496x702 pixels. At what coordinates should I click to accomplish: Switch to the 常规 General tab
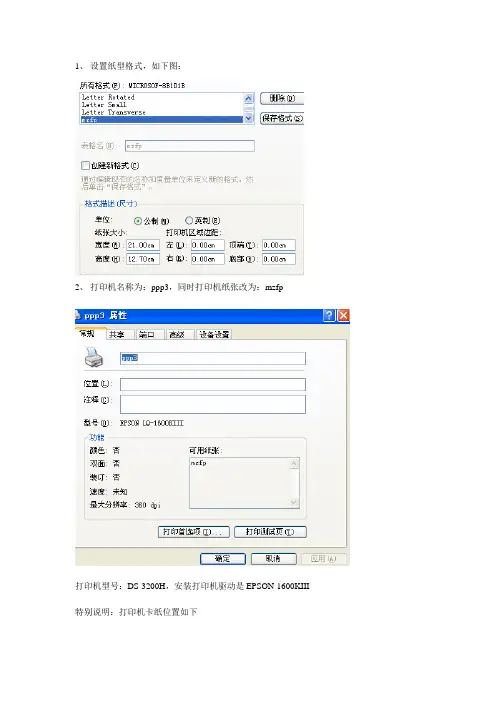(x=90, y=334)
